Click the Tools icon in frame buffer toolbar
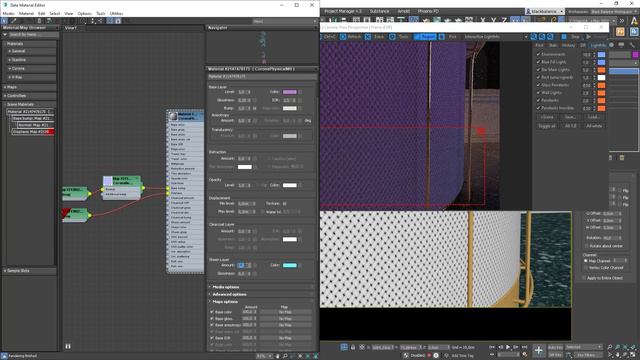Image resolution: width=640 pixels, height=360 pixels. (392, 37)
